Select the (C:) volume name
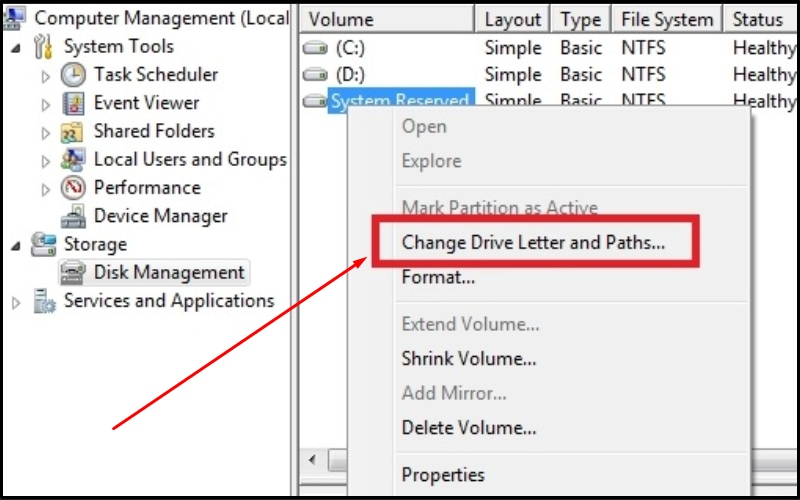Screen dimensions: 800x500 [350, 48]
